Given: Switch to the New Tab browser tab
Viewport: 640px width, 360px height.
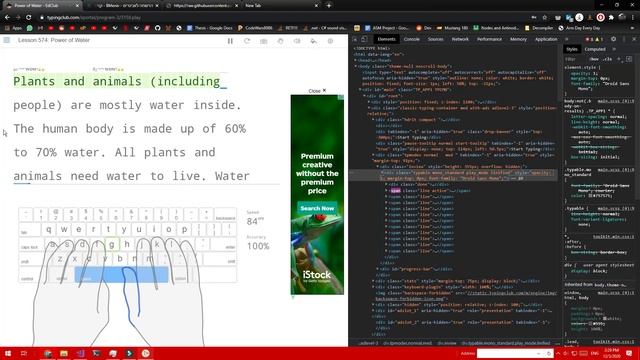Looking at the screenshot, I should (x=281, y=6).
